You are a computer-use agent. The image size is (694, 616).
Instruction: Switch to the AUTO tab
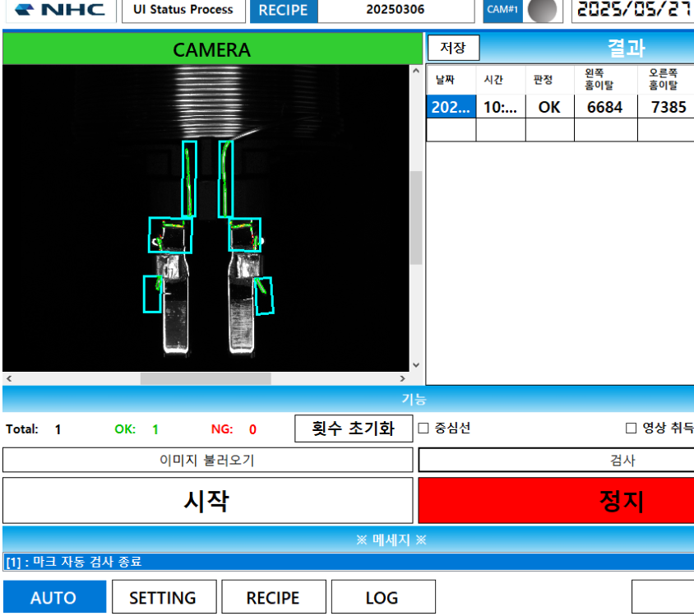[x=54, y=597]
